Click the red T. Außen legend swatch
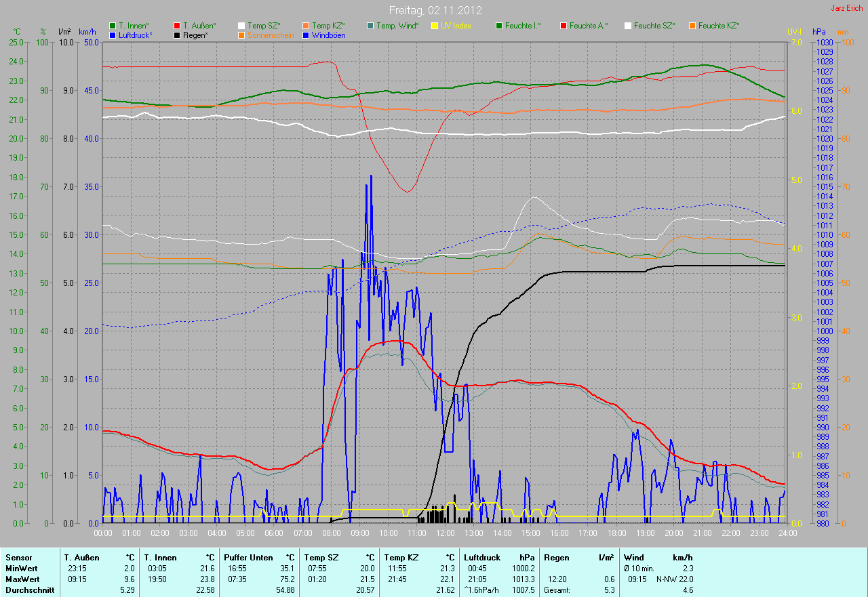The width and height of the screenshot is (868, 597). 177,26
